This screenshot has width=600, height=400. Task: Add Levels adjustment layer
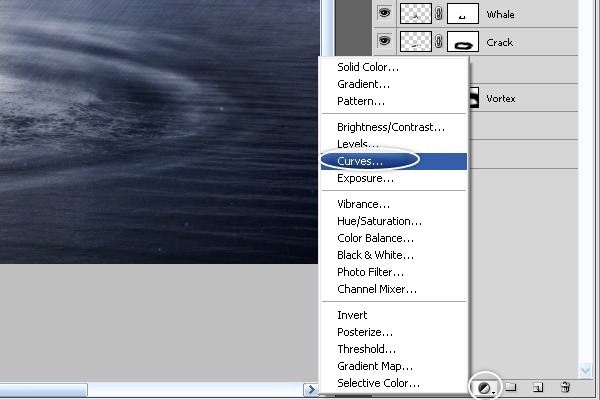[394, 144]
